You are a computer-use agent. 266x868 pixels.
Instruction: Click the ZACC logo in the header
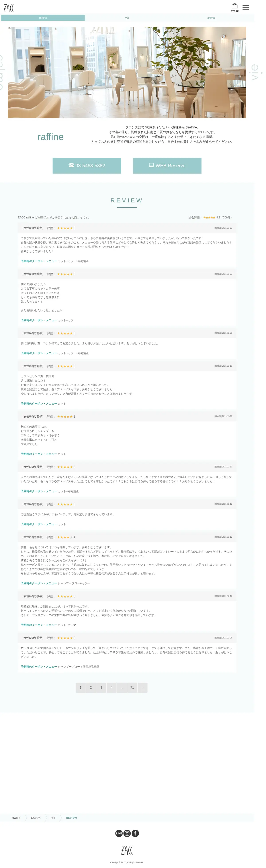point(9,8)
